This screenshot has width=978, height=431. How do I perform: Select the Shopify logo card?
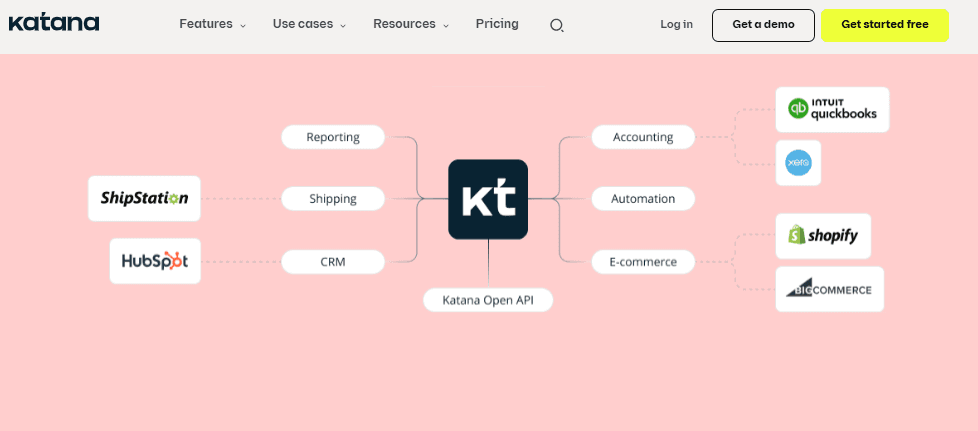coord(823,236)
